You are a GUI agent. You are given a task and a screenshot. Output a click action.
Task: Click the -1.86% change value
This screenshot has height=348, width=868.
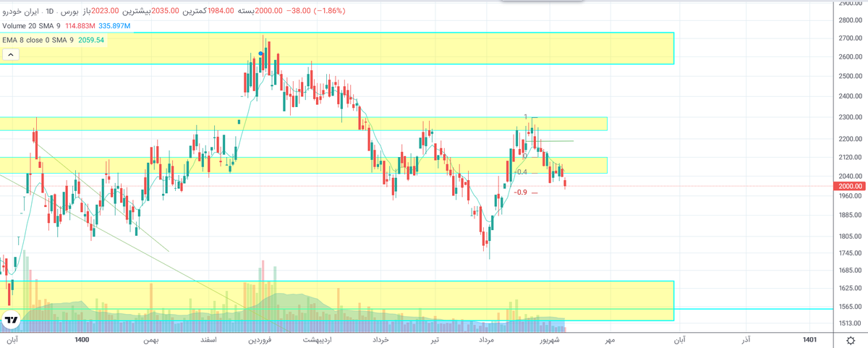coord(329,12)
